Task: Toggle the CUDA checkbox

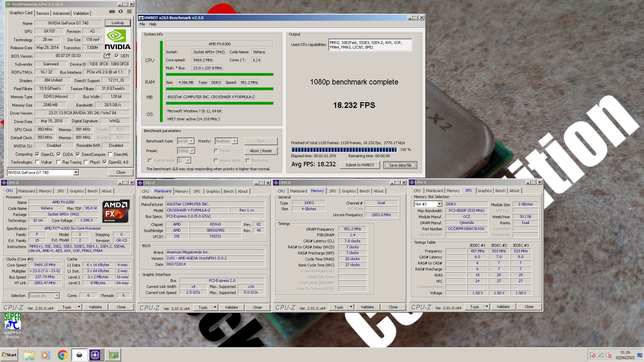Action: tap(59, 155)
